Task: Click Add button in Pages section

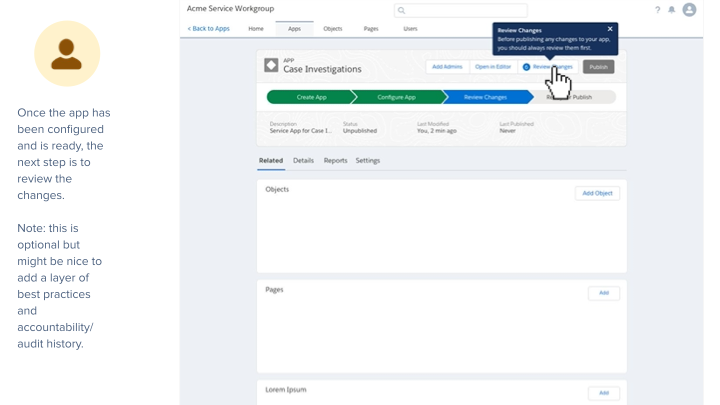Action: [x=603, y=293]
